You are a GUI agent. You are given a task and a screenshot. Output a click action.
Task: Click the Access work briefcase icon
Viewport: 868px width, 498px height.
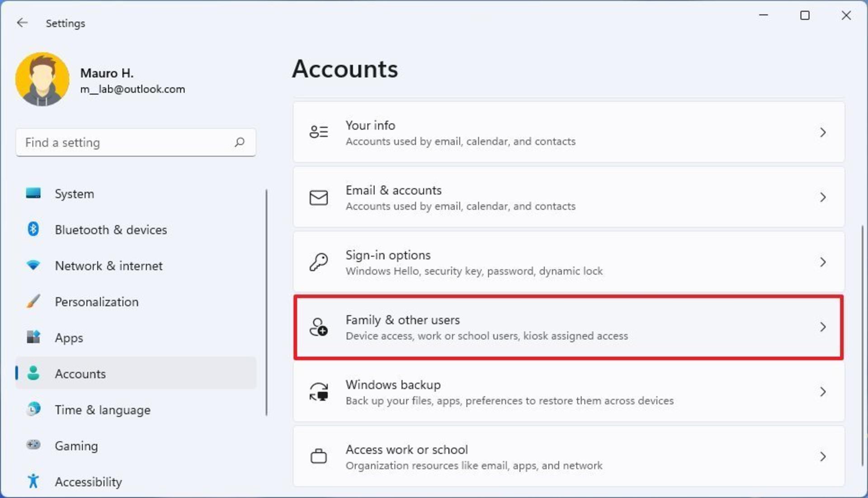[318, 456]
